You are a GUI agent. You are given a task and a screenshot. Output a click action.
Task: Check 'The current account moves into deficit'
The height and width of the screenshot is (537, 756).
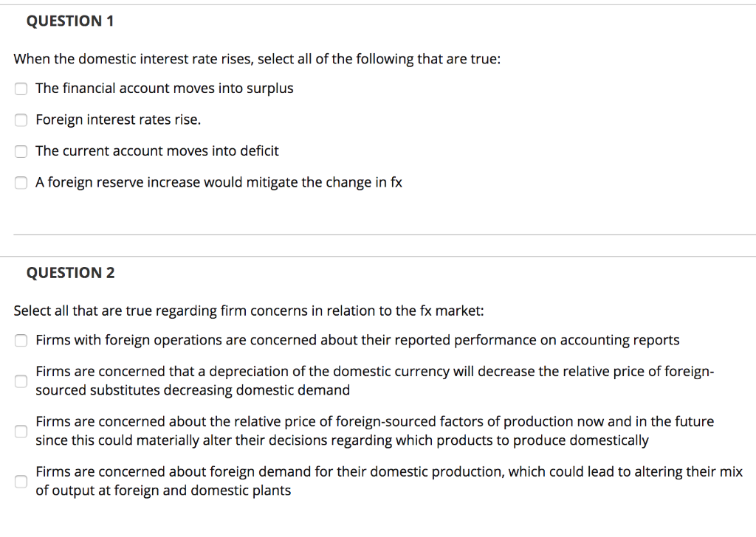point(21,151)
